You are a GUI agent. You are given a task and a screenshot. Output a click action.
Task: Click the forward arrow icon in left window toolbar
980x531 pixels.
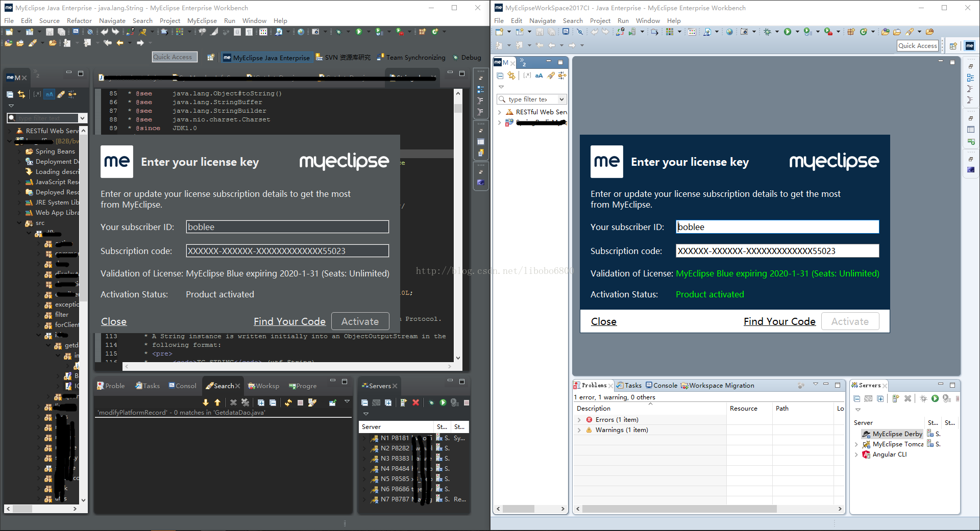140,43
